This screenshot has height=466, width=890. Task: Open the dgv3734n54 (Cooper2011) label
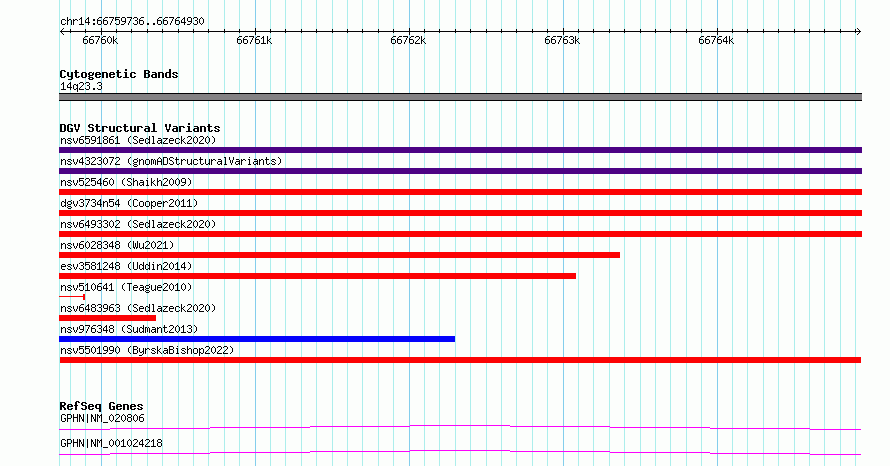(129, 203)
